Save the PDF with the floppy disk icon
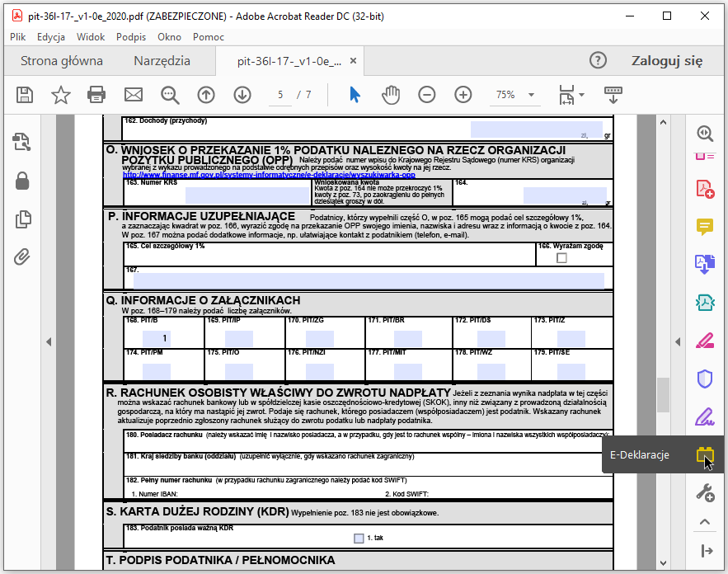728x574 pixels. tap(25, 95)
